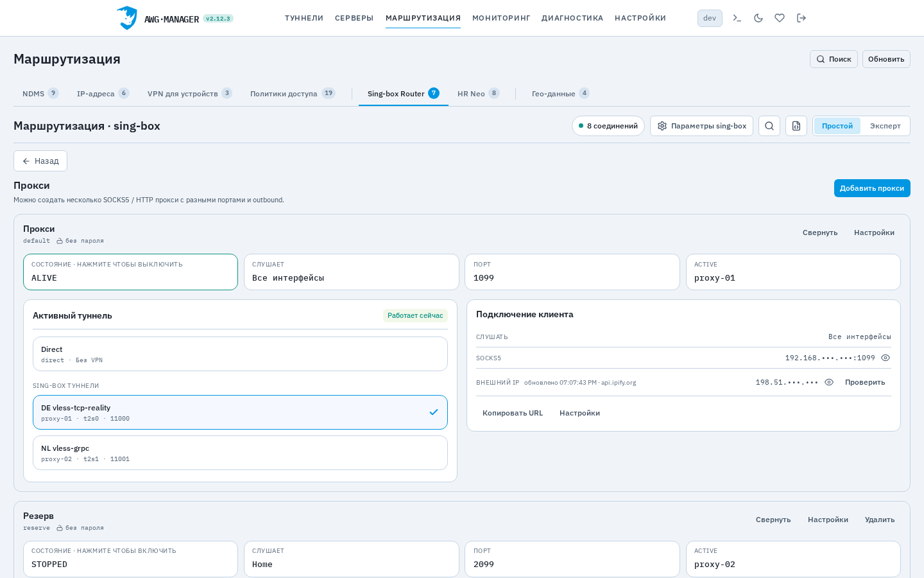Open the terminal console icon

737,18
